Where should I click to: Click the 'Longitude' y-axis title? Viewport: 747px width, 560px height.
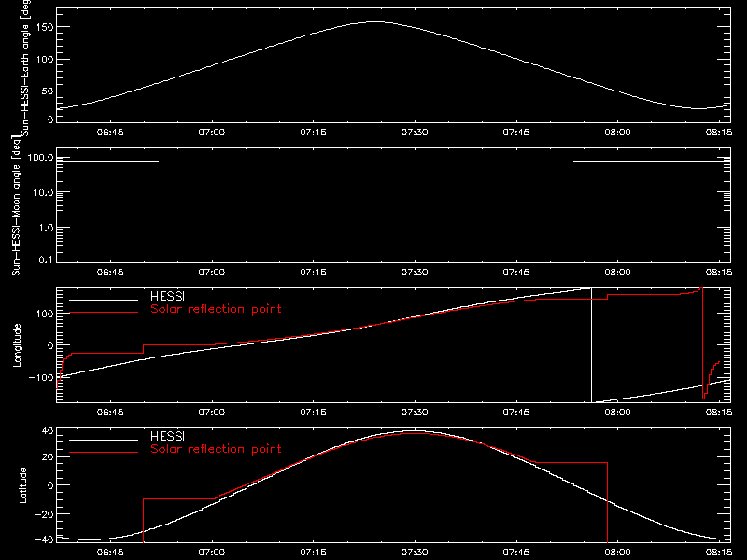click(x=17, y=345)
